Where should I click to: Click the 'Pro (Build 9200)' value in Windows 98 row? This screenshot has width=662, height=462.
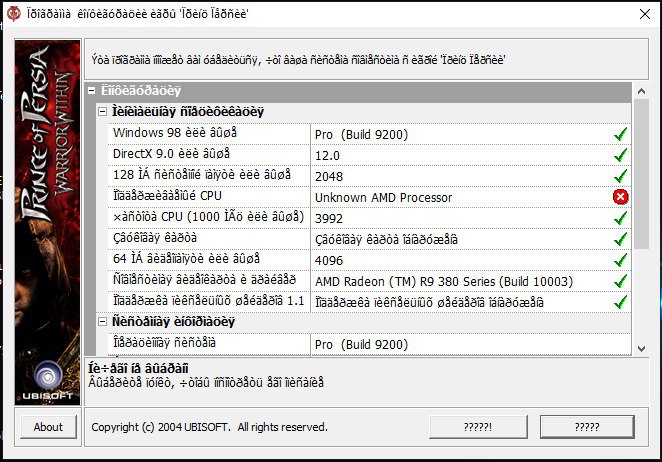(x=361, y=135)
